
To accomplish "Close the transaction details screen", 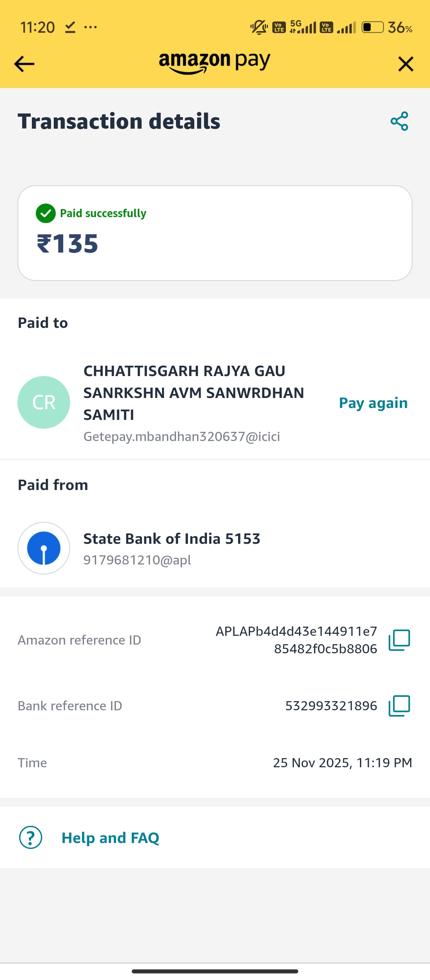I will click(x=406, y=64).
